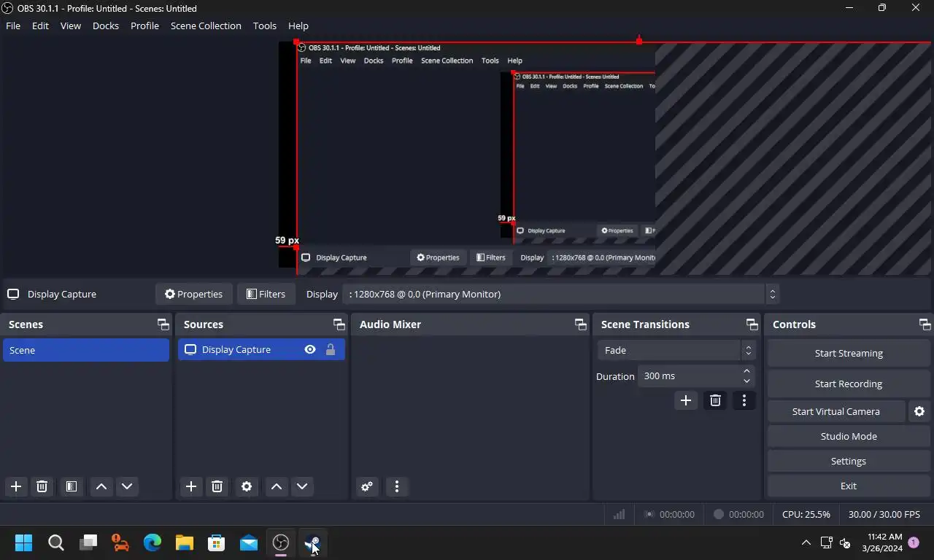Screen dimensions: 934x560
Task: Open the Tools menu
Action: pyautogui.click(x=265, y=26)
